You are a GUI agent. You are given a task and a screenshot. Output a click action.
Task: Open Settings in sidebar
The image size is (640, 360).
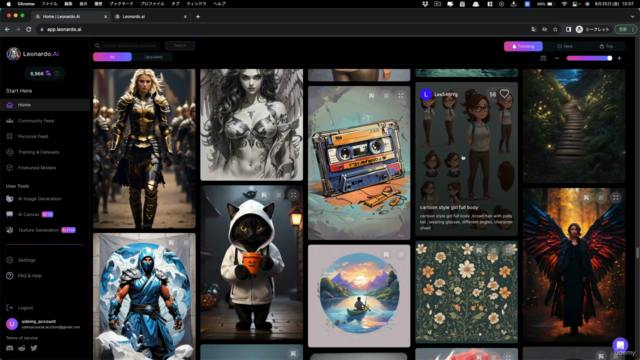[27, 260]
